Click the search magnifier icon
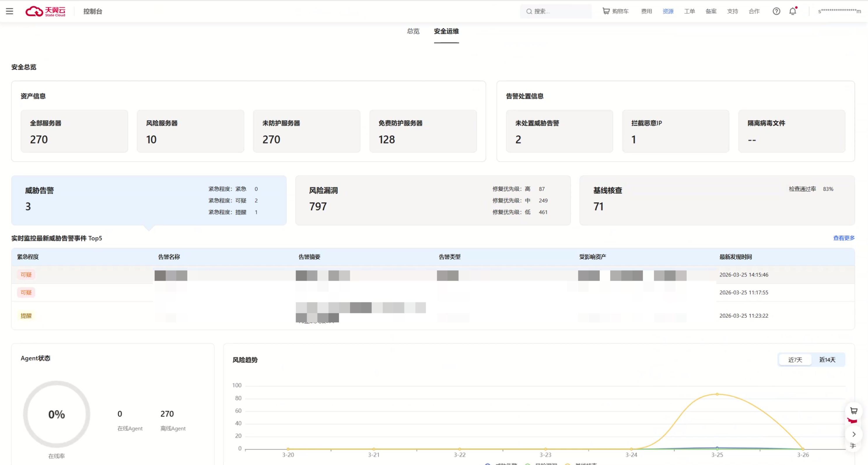The image size is (868, 465). pos(529,11)
